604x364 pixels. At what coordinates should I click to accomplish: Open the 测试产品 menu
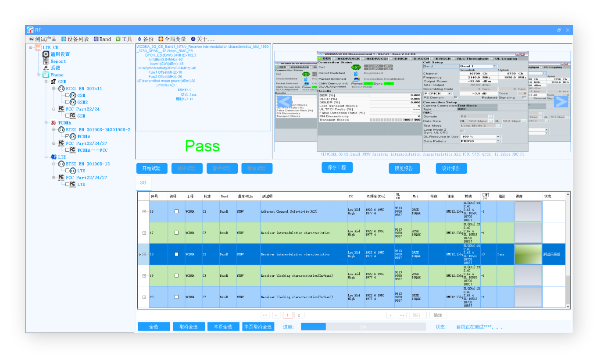[x=43, y=39]
